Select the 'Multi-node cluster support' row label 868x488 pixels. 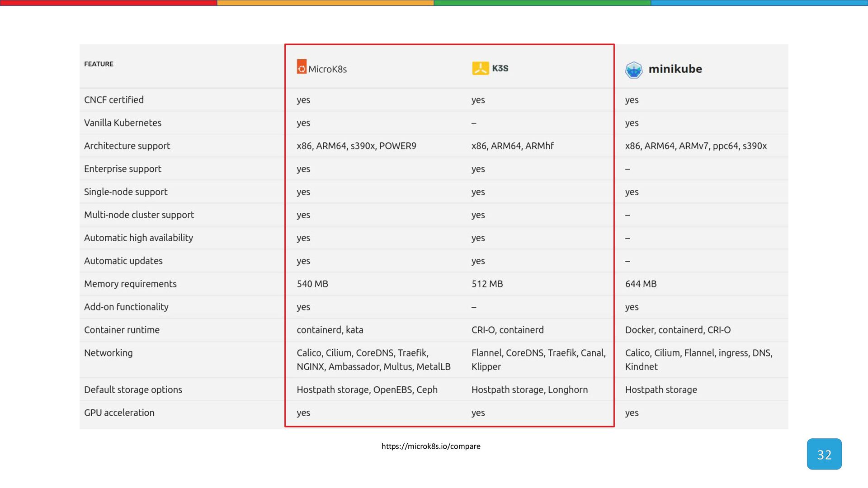pyautogui.click(x=139, y=215)
